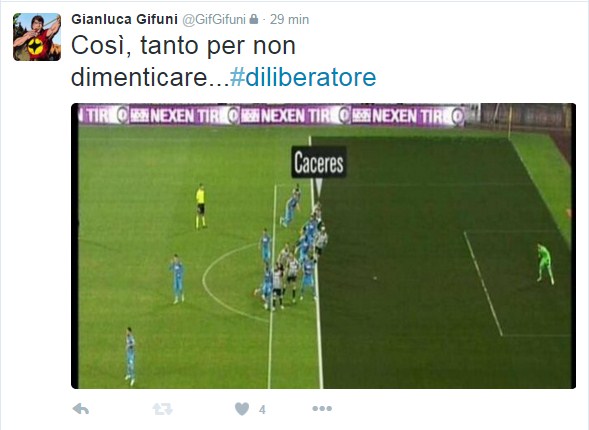The image size is (589, 430).
Task: Open the Gianluca Gifuni display name link
Action: click(x=124, y=19)
